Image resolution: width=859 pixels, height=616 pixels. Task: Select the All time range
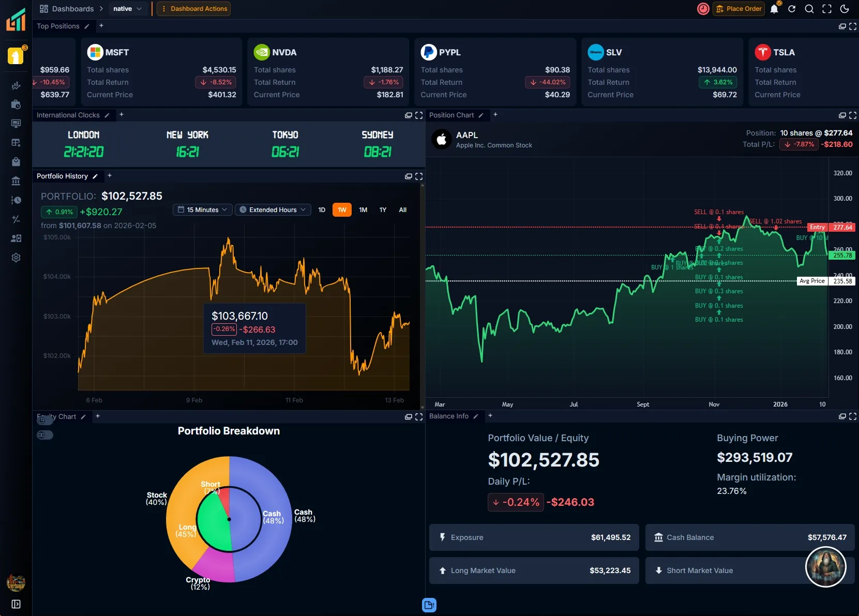(403, 210)
